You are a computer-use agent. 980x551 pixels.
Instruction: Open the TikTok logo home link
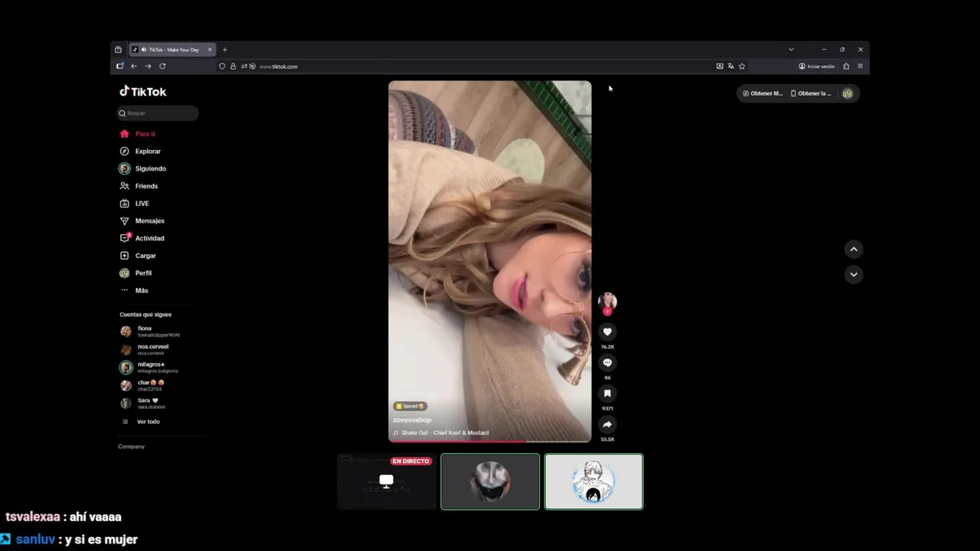tap(143, 92)
